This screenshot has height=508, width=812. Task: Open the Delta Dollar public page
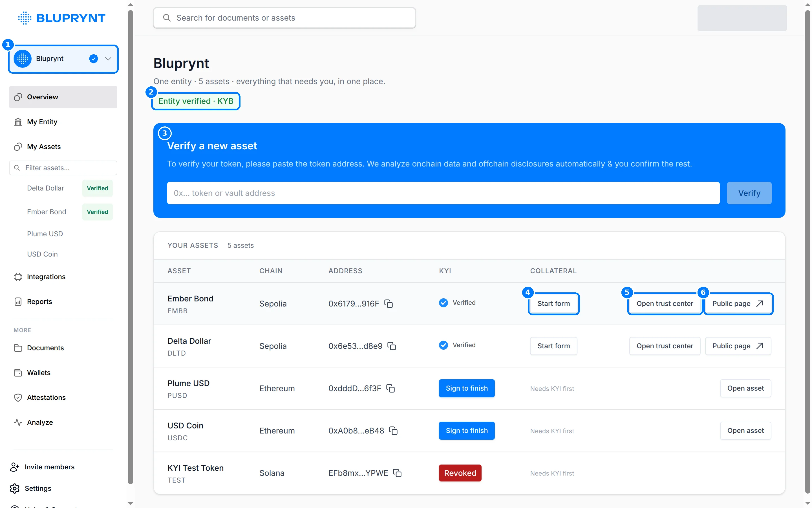[738, 346]
